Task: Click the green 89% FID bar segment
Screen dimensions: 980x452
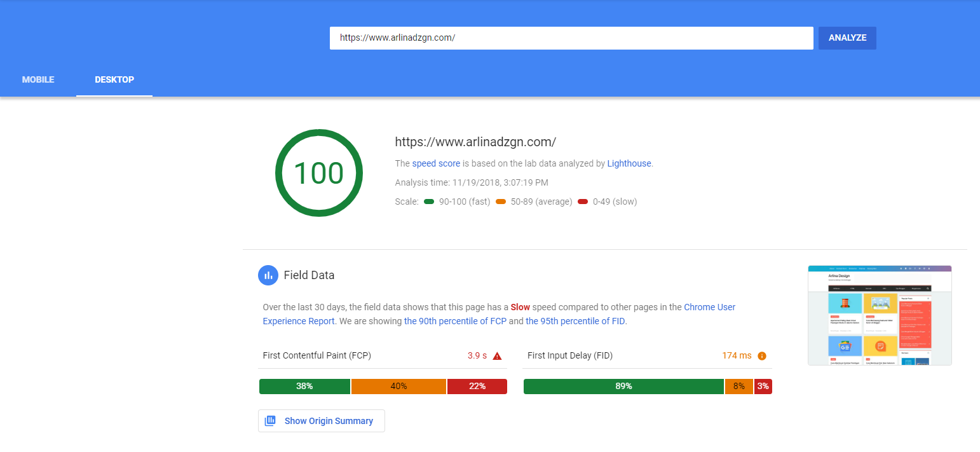Action: (623, 387)
